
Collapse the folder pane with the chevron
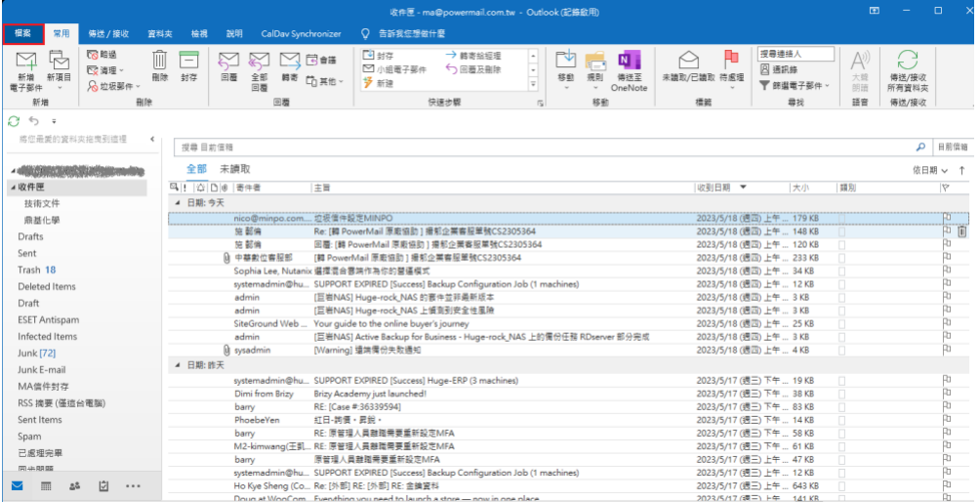152,139
